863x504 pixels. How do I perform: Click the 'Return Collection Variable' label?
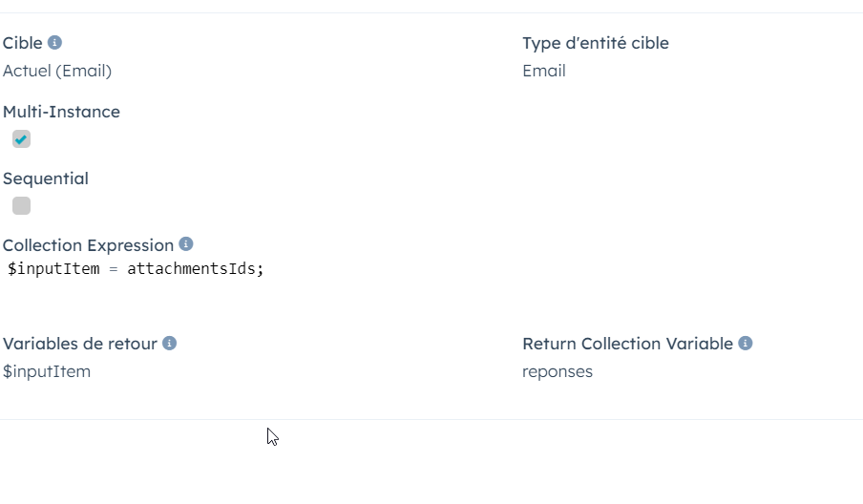tap(627, 344)
